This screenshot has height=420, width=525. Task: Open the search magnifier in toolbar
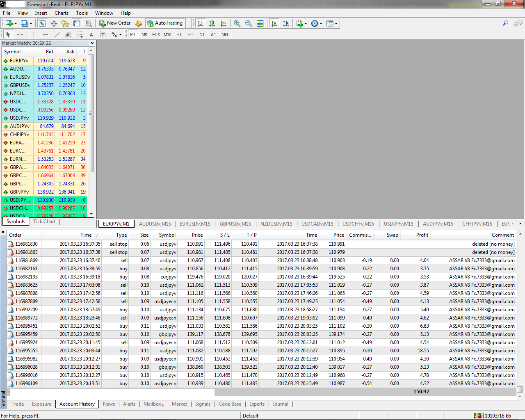(x=505, y=23)
